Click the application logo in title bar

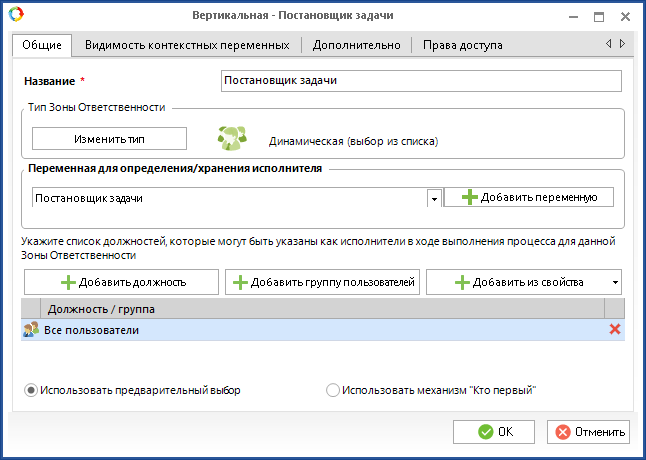(x=14, y=16)
